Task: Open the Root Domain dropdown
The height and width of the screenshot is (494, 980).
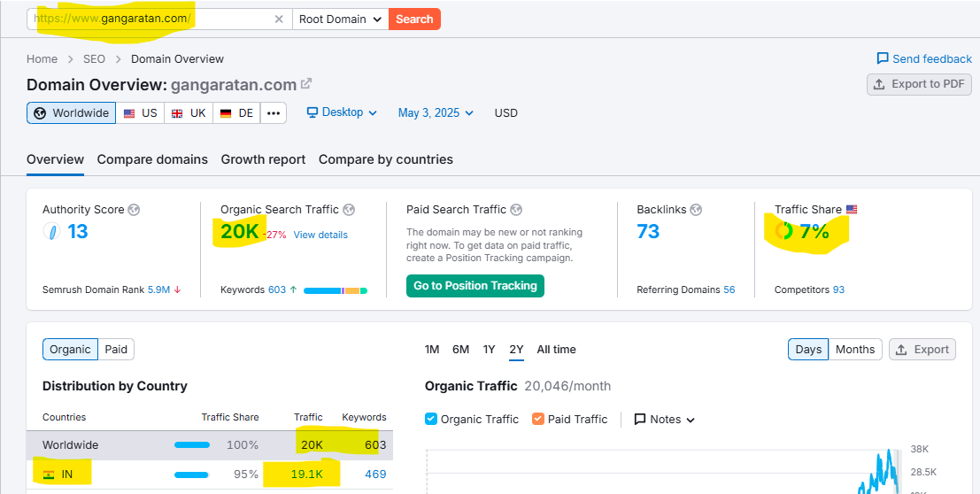Action: [x=340, y=19]
